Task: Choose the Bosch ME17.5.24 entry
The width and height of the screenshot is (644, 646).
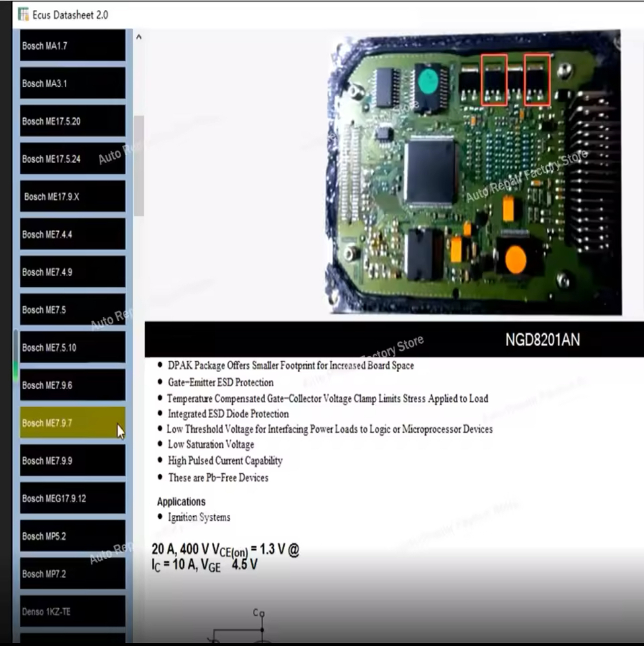Action: (72, 159)
